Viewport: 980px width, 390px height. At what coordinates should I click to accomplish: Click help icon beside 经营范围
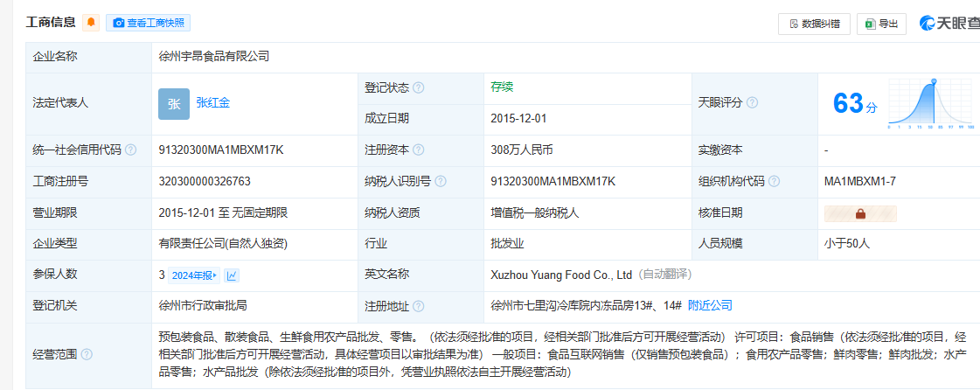pos(87,354)
